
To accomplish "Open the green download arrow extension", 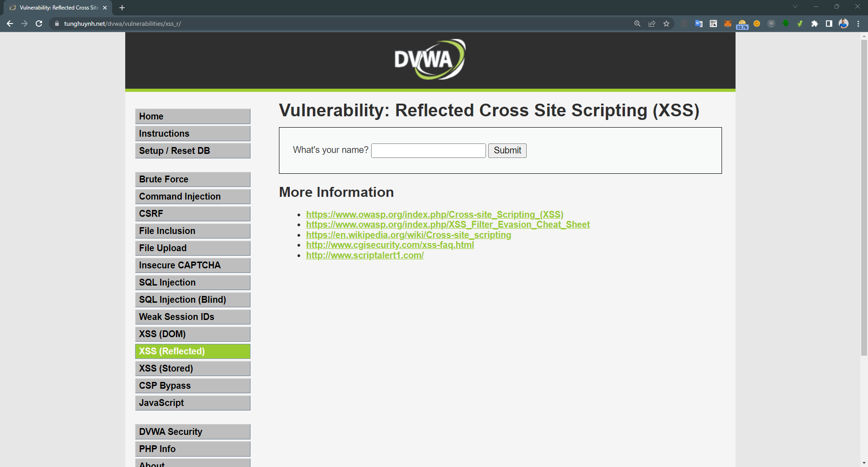I will pos(786,24).
